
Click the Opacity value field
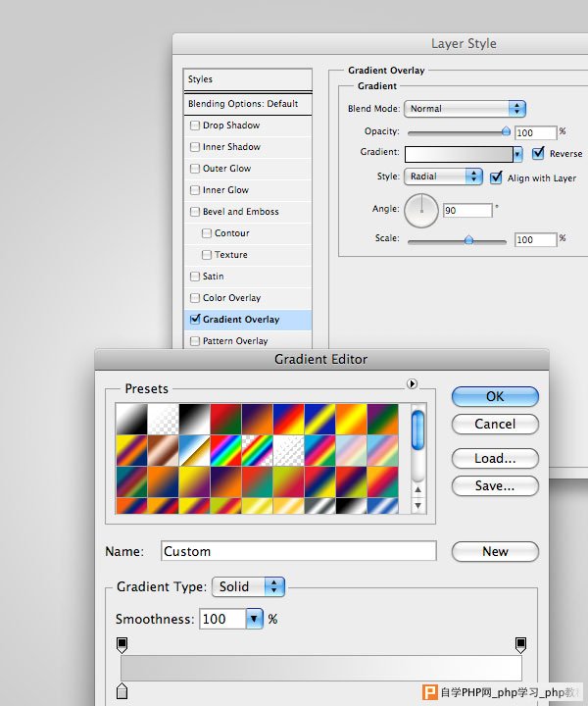[x=536, y=132]
